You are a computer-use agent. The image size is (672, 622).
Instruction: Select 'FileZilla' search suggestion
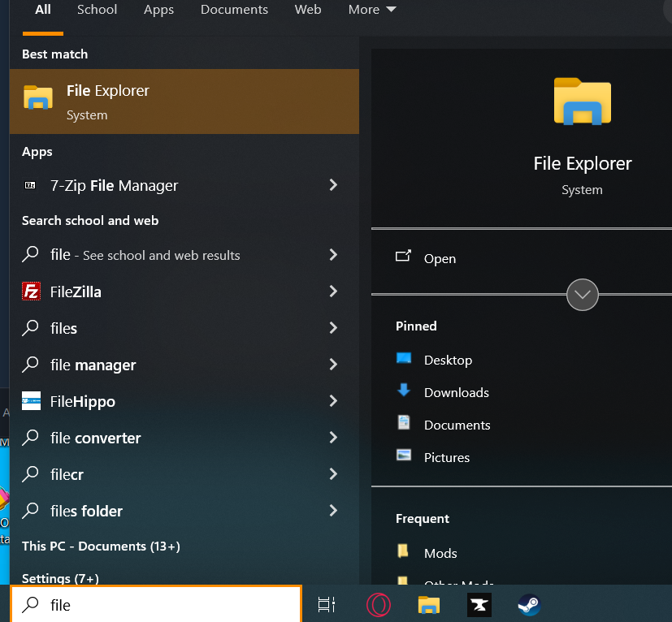184,292
